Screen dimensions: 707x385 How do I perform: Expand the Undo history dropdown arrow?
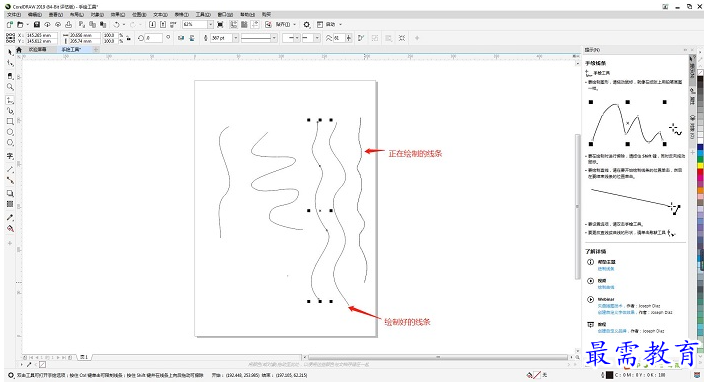[x=124, y=24]
